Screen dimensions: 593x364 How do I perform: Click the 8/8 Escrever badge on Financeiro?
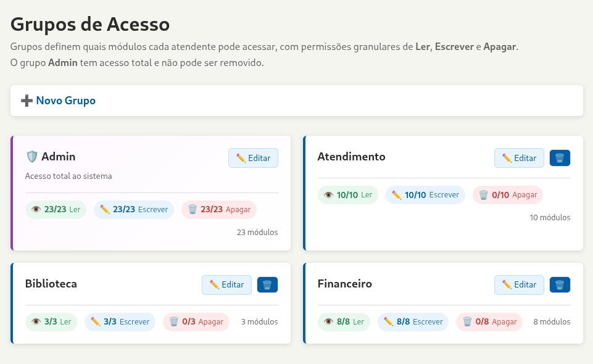pyautogui.click(x=412, y=321)
